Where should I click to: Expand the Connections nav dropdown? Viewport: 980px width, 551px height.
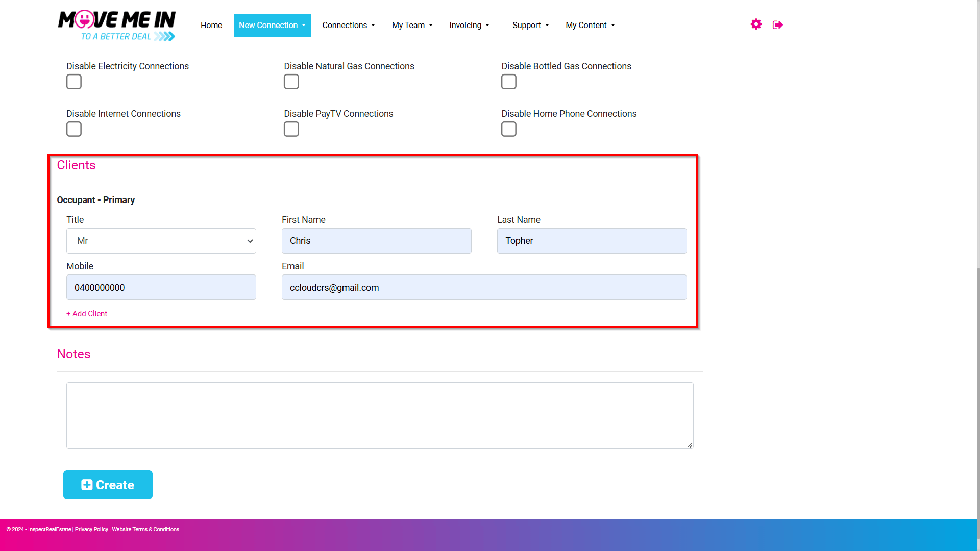tap(349, 26)
